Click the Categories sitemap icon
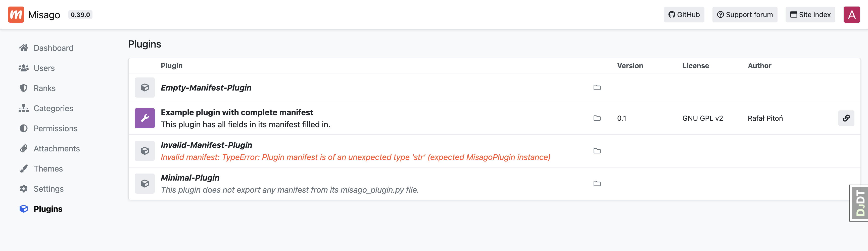Image resolution: width=868 pixels, height=251 pixels. [x=24, y=108]
